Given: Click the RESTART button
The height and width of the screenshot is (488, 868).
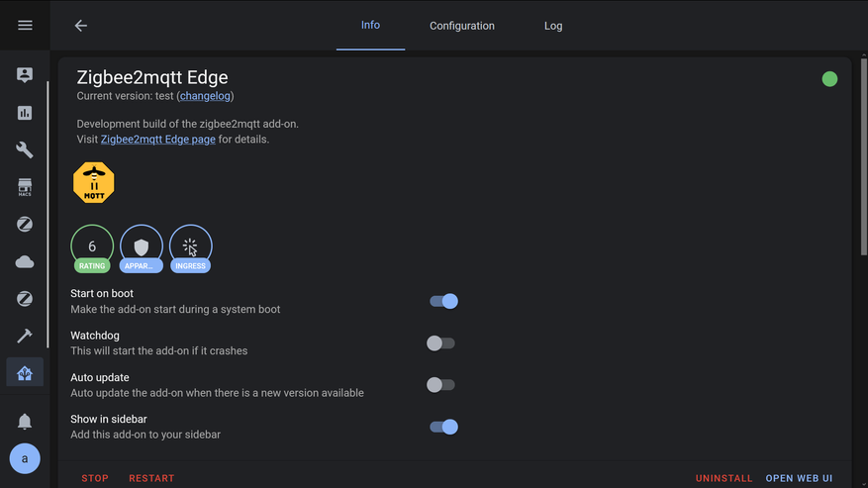Looking at the screenshot, I should click(x=151, y=478).
